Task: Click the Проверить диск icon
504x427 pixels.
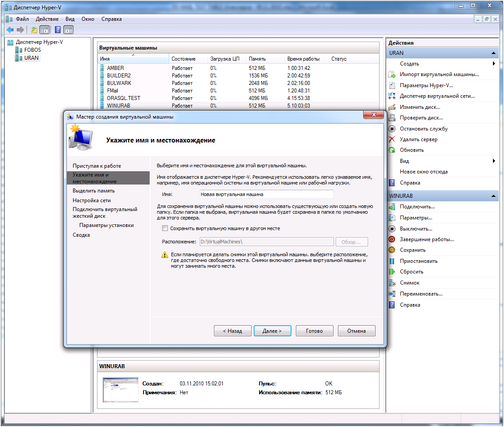Action: pos(392,118)
